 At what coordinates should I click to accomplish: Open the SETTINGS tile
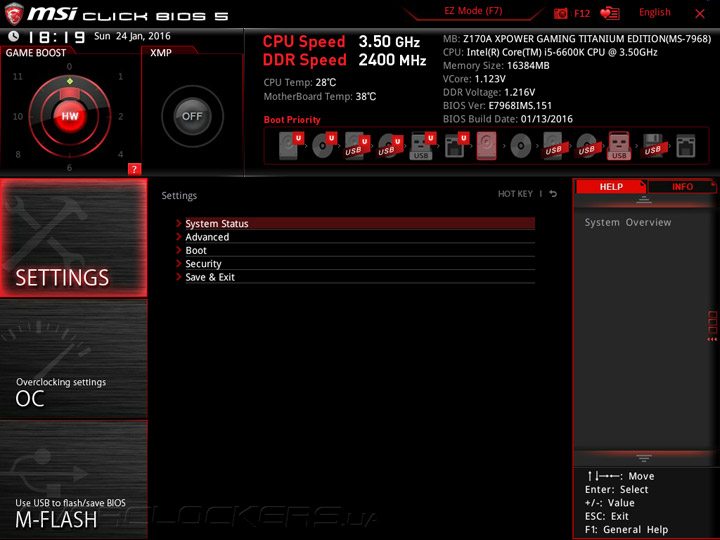[x=74, y=238]
